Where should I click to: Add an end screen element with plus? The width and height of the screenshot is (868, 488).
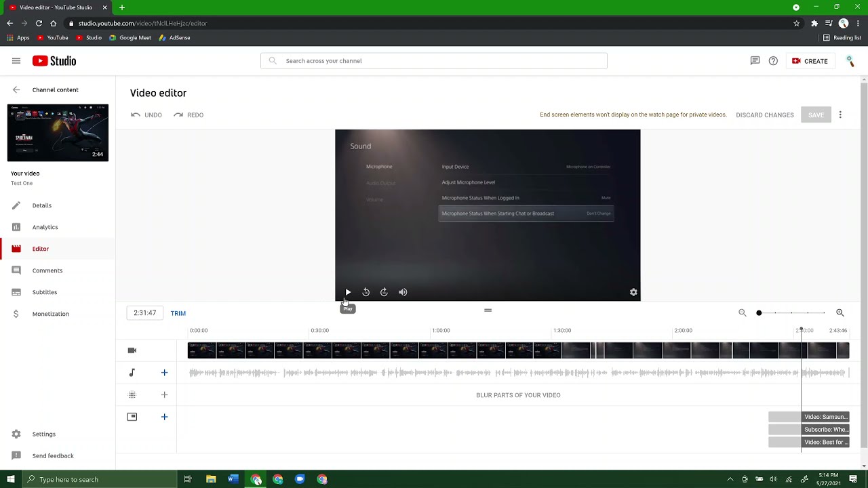click(164, 417)
